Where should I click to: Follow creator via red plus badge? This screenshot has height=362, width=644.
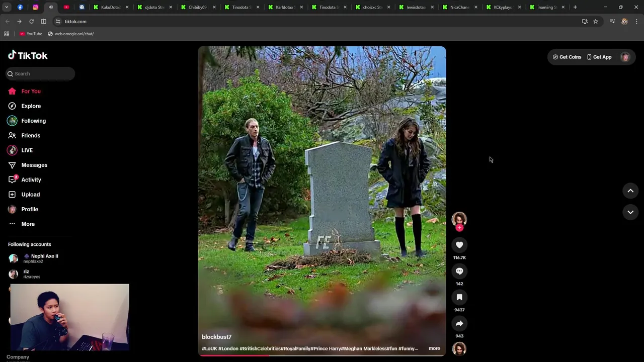point(459,228)
